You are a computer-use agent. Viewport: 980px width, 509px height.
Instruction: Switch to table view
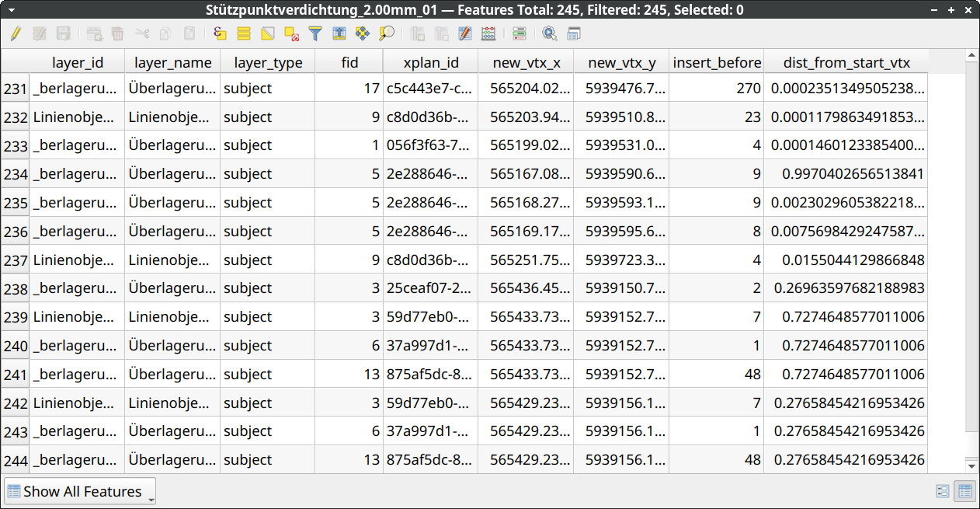(x=963, y=491)
